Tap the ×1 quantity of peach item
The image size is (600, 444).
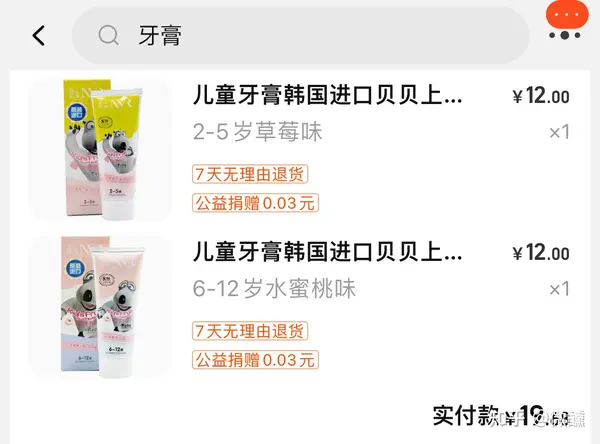coord(559,289)
